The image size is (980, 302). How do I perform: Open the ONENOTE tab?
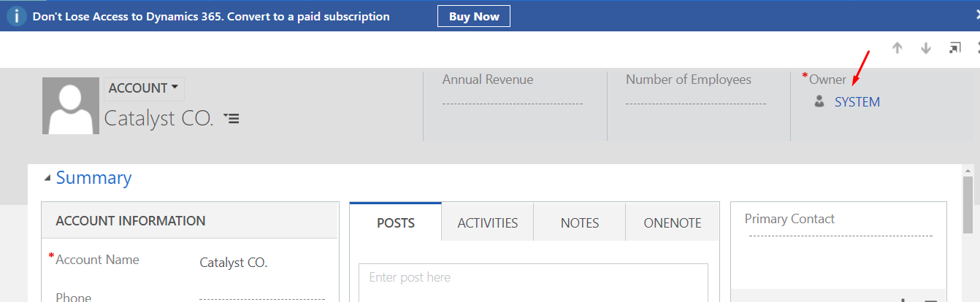[x=672, y=223]
